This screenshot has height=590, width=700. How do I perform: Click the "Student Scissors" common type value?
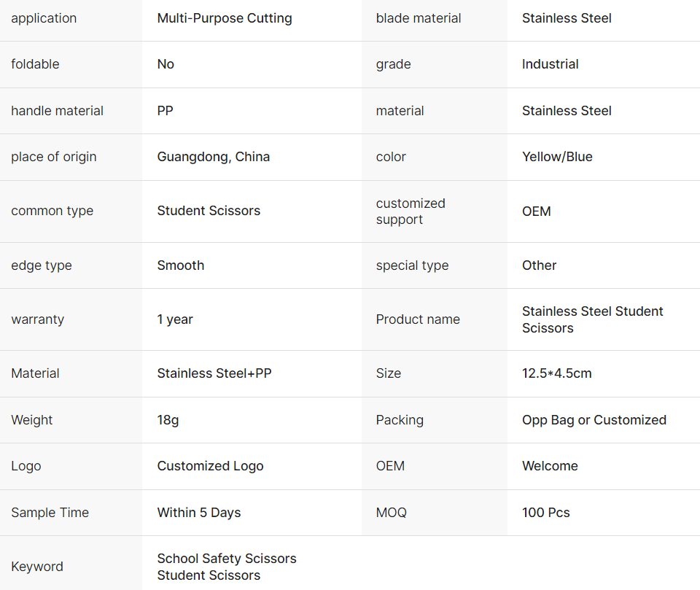[209, 211]
